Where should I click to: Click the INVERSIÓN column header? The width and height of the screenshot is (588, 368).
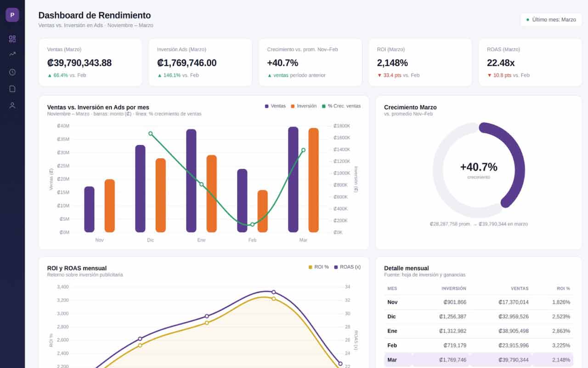tap(454, 288)
